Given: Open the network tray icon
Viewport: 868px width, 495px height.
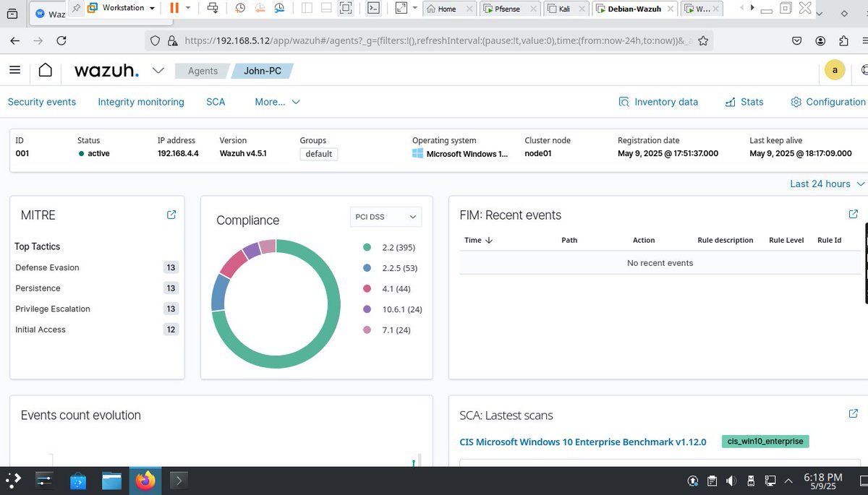Looking at the screenshot, I should coord(770,481).
